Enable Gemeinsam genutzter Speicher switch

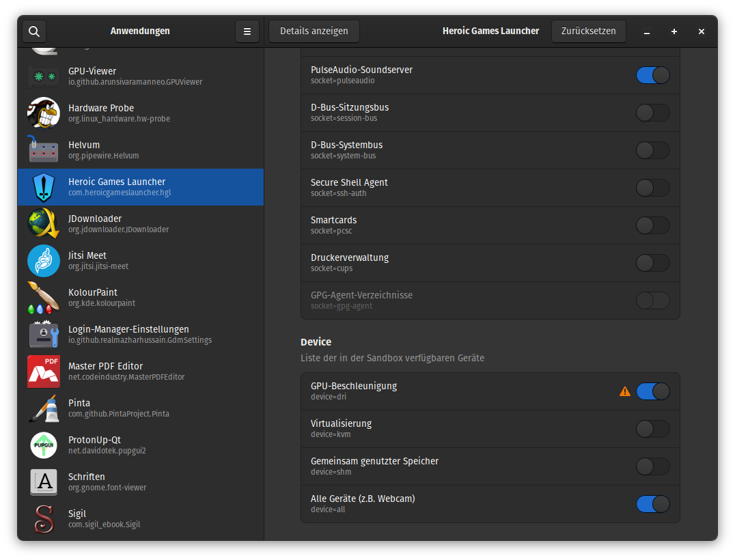(652, 466)
